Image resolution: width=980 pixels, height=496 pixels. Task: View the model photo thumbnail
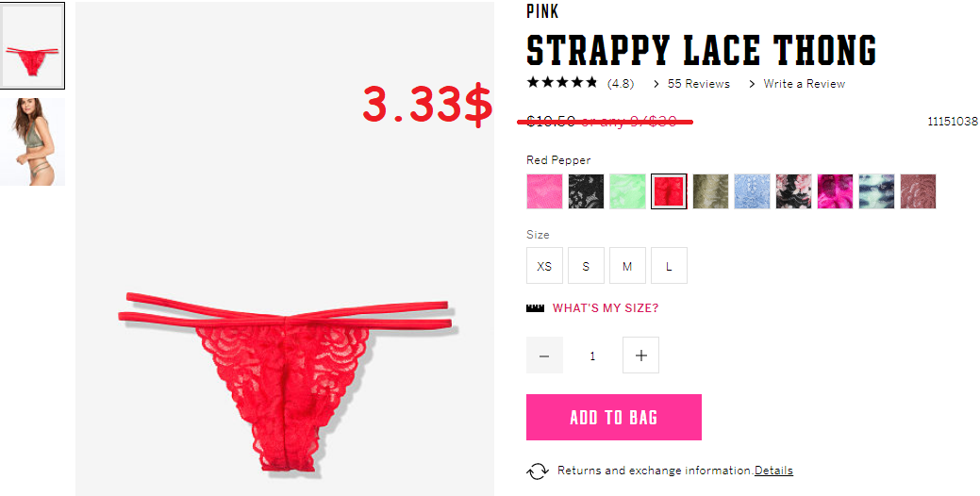32,141
